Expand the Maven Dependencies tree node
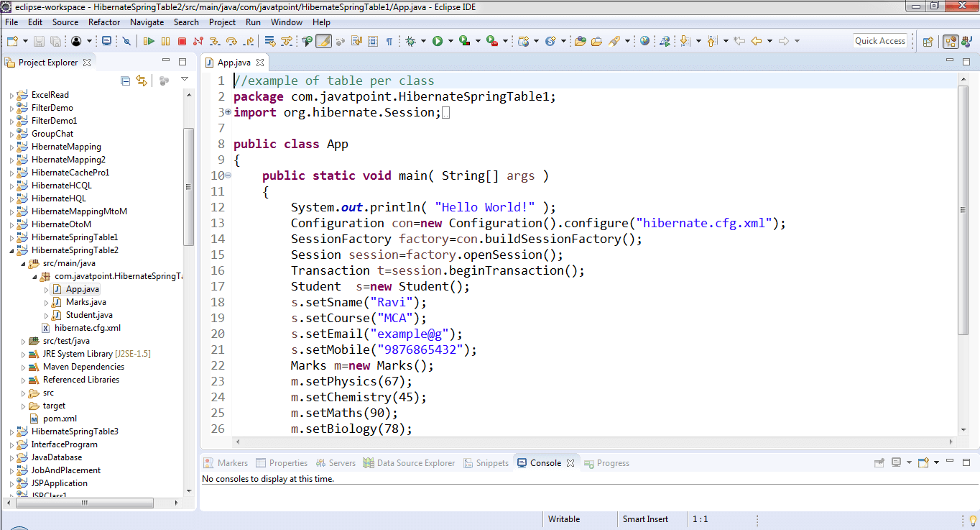Viewport: 980px width, 530px height. [x=23, y=367]
